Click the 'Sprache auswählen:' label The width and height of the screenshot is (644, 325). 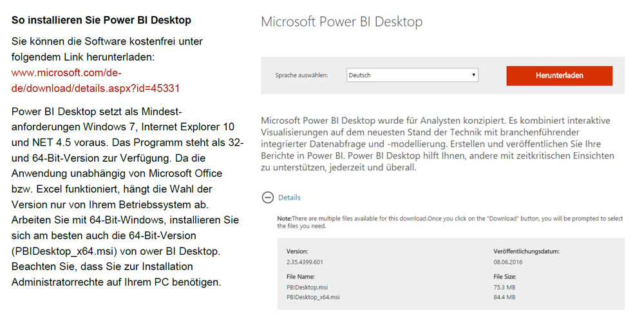coord(301,75)
